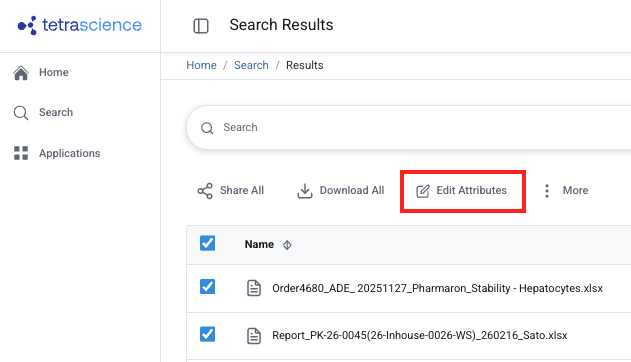Click the Name column header
The height and width of the screenshot is (362, 631).
pyautogui.click(x=259, y=245)
